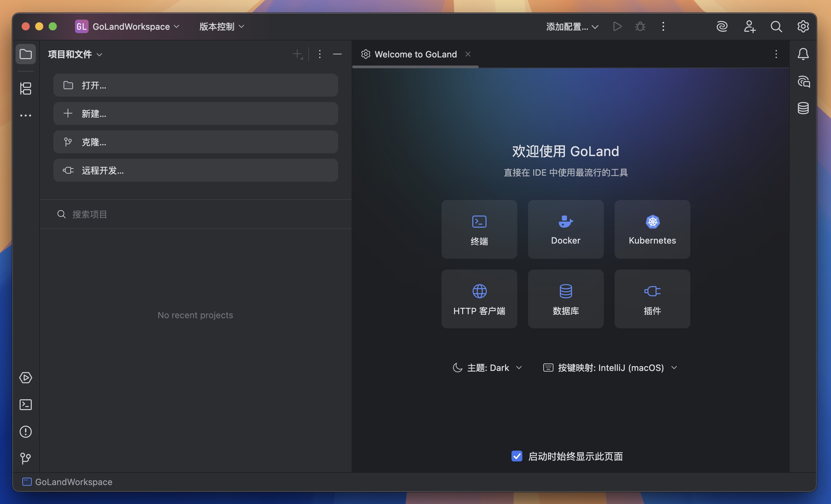Open IDE settings with the gear icon
The height and width of the screenshot is (504, 831).
803,26
